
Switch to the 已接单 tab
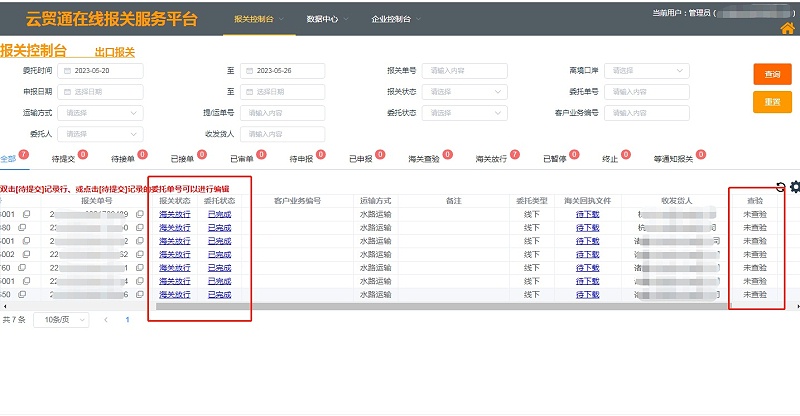[182, 159]
